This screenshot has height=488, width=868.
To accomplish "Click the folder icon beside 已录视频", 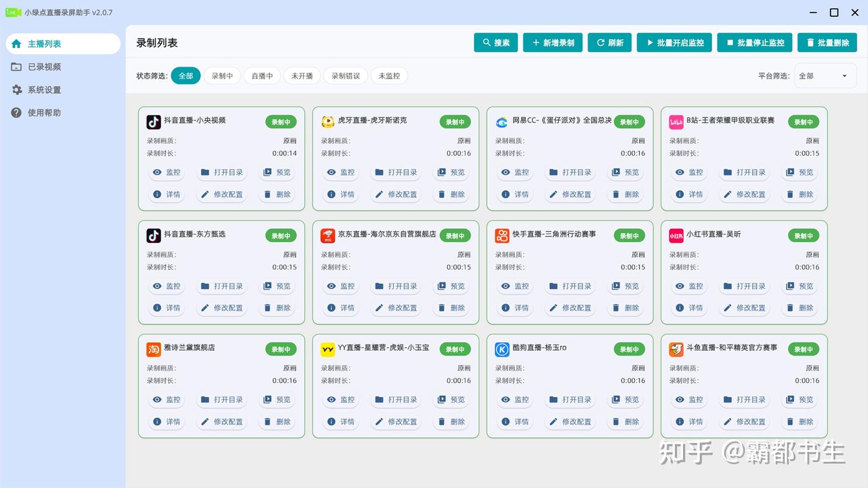I will pos(16,67).
